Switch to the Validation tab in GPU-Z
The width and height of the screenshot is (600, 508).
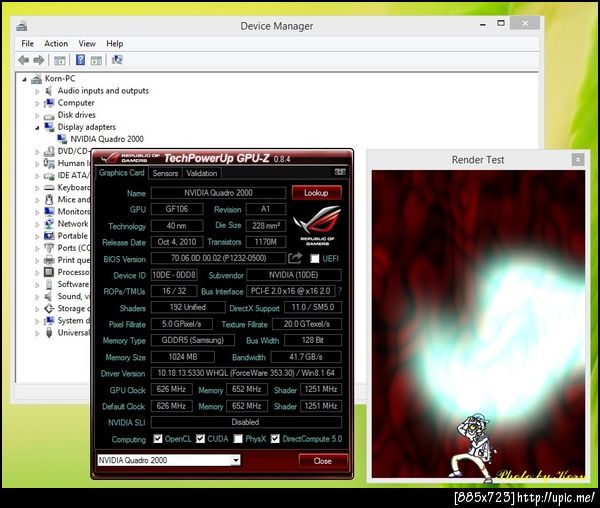click(202, 173)
